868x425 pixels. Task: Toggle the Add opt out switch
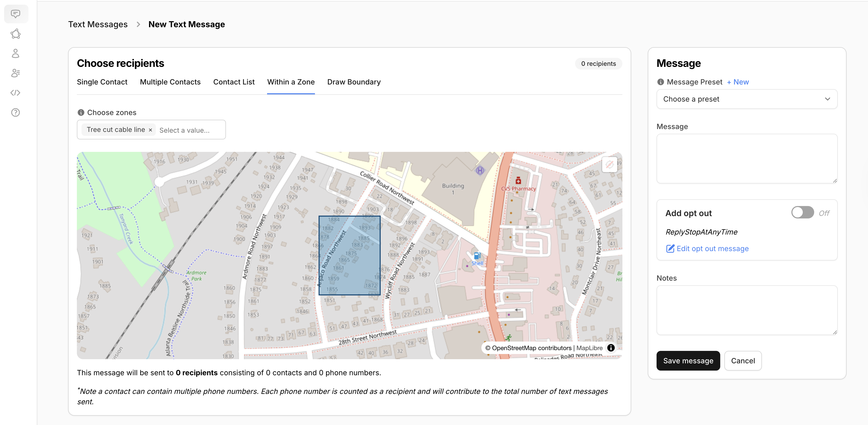coord(802,212)
